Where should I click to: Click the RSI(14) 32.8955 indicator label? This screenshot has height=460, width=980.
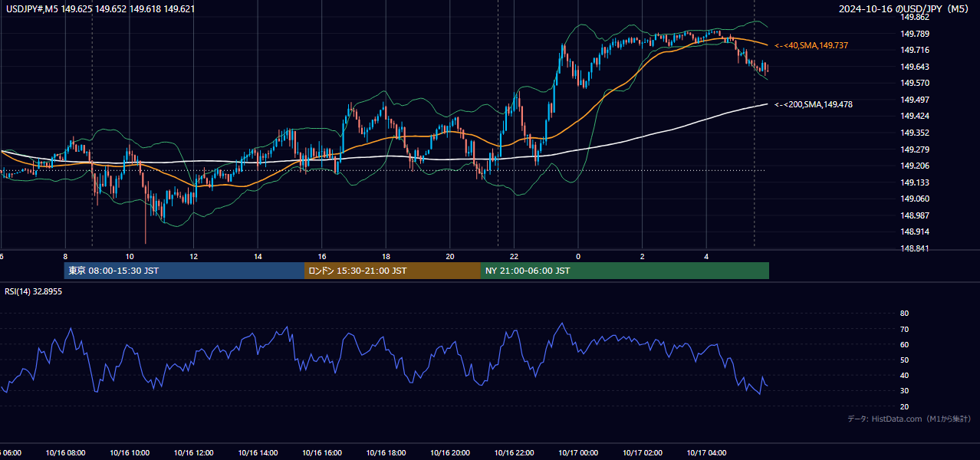(34, 291)
